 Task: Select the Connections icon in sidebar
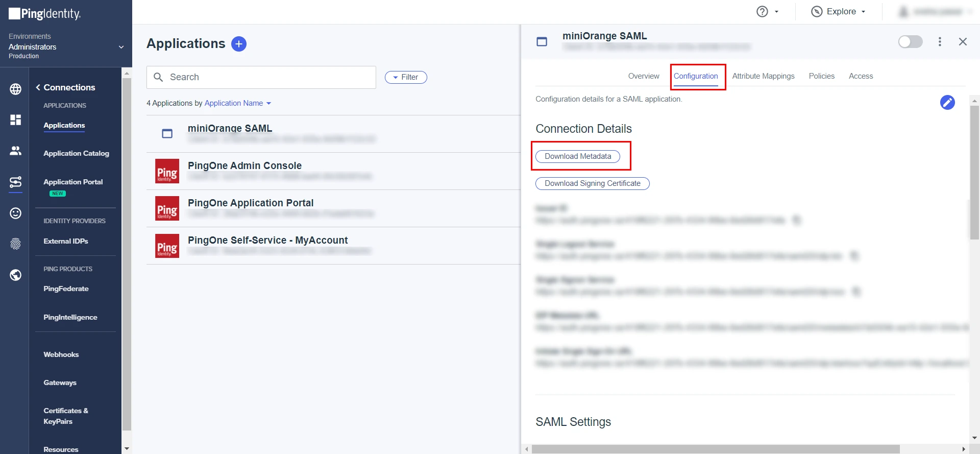tap(16, 182)
